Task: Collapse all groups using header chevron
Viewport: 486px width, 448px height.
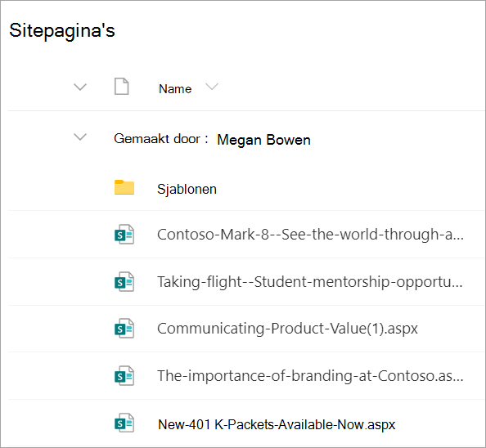Action: (80, 87)
